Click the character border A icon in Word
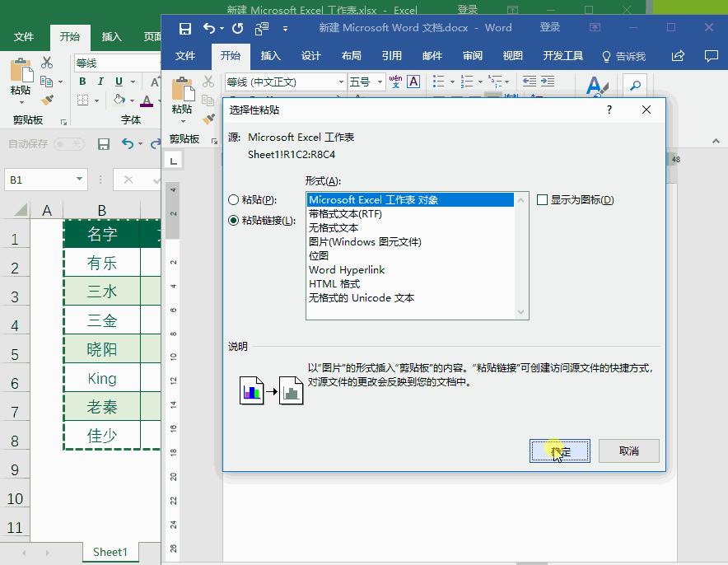 pyautogui.click(x=413, y=82)
